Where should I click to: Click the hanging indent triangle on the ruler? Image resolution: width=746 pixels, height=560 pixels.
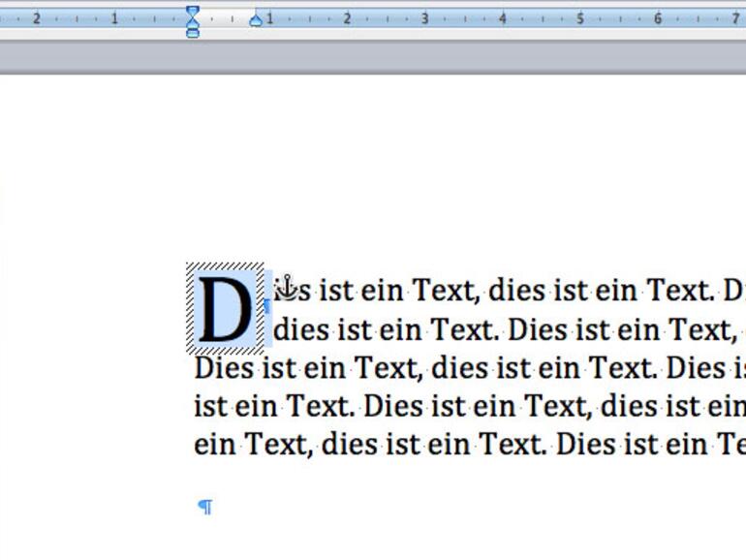point(193,24)
